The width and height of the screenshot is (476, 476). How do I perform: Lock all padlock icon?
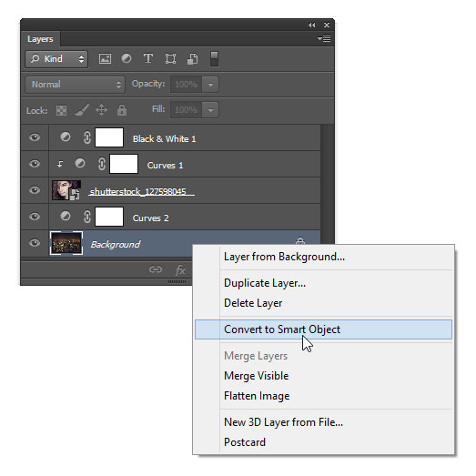coord(122,110)
